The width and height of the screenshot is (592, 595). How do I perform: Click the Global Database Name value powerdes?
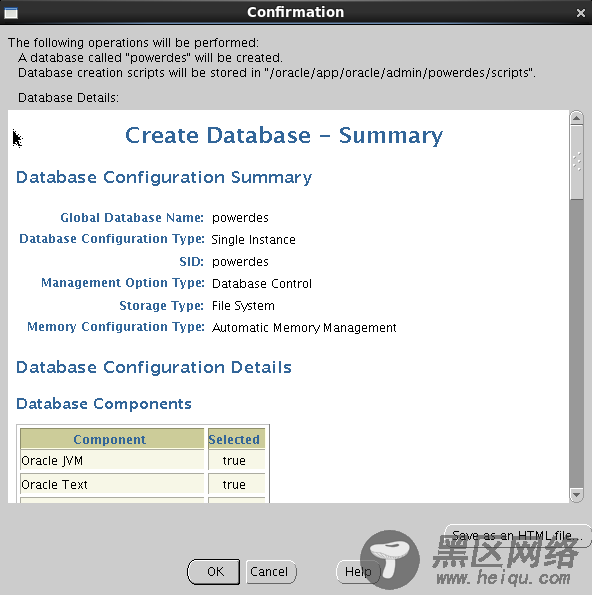(x=240, y=218)
